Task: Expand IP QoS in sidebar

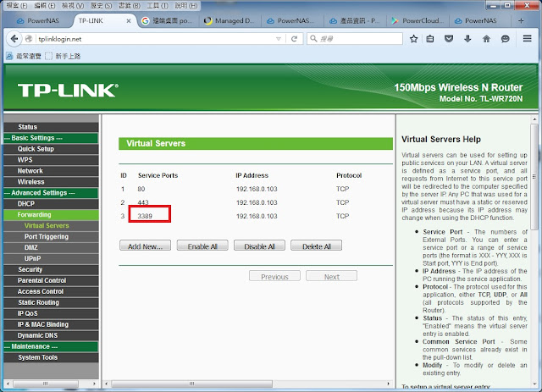Action: (x=51, y=313)
